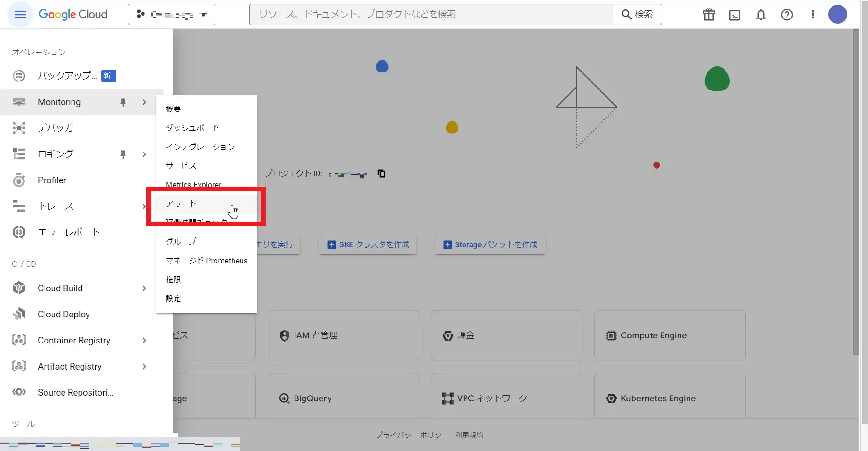Click the Profiler stopwatch icon
Screen dimensions: 868x451
click(19, 180)
